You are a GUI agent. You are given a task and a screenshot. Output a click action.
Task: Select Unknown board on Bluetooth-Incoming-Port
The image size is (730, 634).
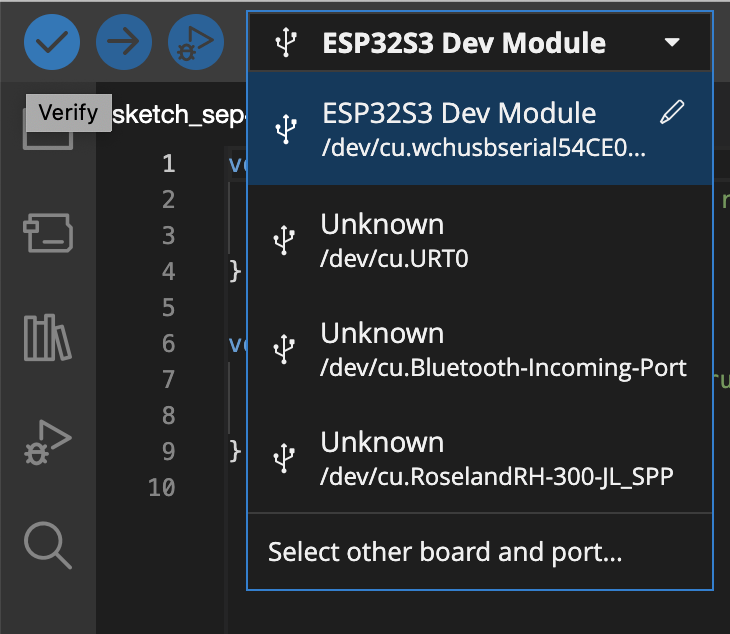[480, 349]
